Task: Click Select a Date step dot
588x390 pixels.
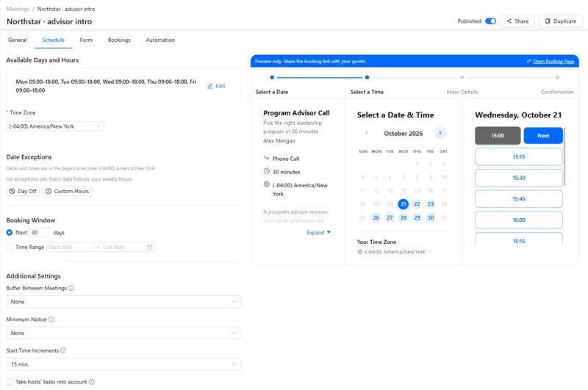Action: tap(272, 78)
